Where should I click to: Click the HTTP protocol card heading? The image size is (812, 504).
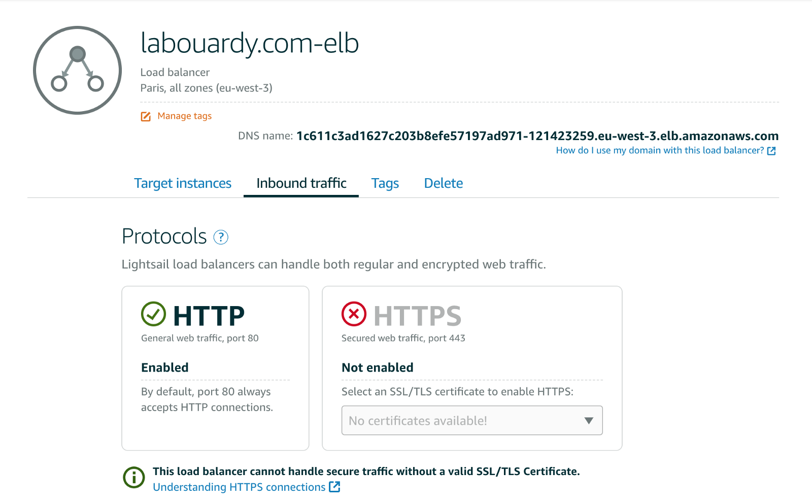[x=209, y=316]
